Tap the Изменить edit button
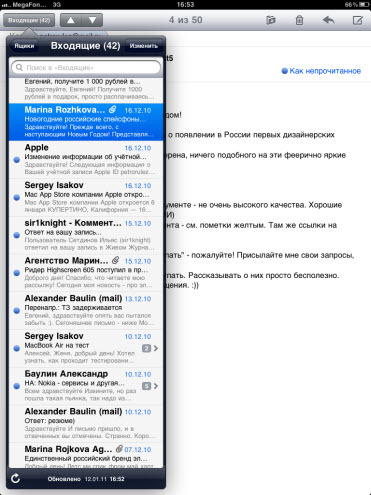371x495 pixels. (144, 46)
